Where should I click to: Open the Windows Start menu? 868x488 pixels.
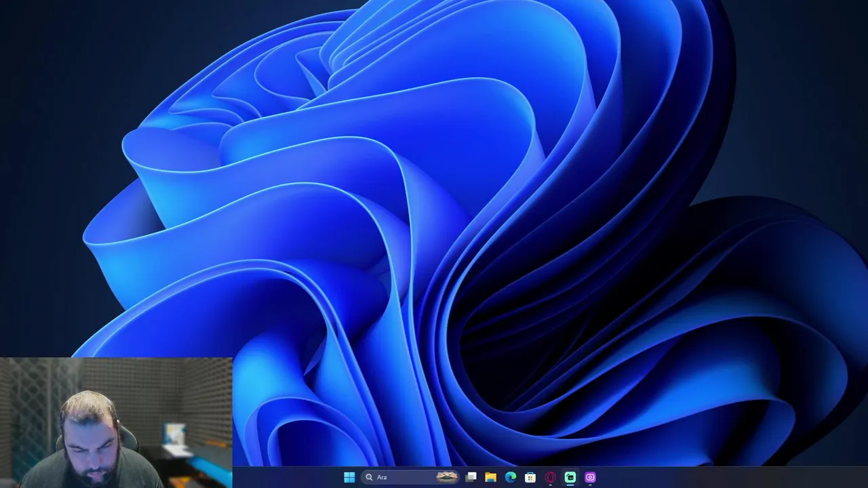point(349,477)
